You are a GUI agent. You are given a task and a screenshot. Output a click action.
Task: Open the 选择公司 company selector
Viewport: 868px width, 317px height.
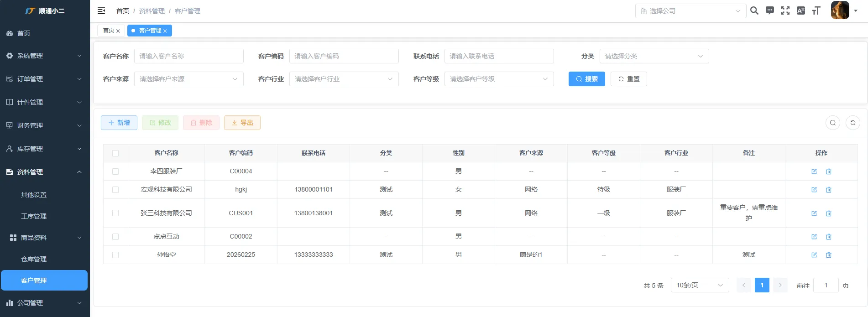(690, 11)
